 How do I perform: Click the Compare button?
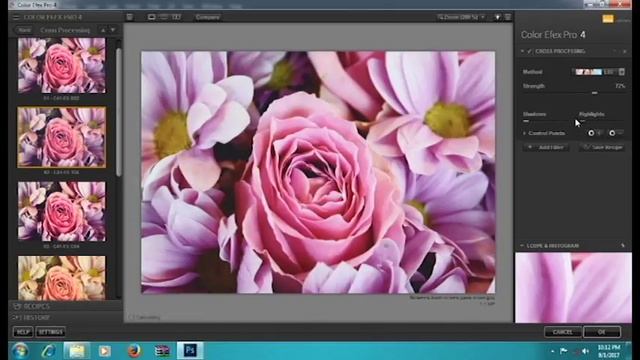click(207, 17)
